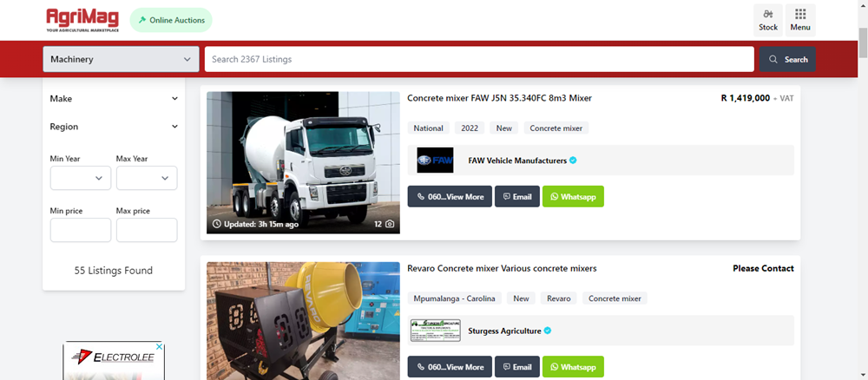Screen dimensions: 868x380
Task: Open the Max Year dropdown
Action: click(147, 178)
